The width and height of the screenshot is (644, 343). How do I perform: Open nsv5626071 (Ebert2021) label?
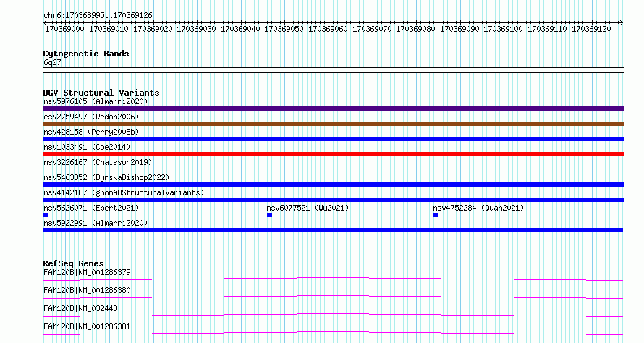[91, 208]
